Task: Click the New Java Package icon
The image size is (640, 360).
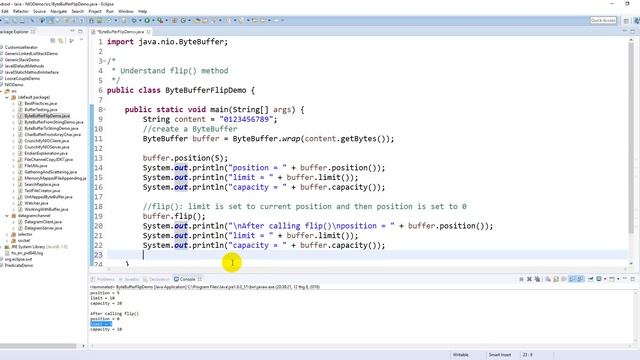Action: point(174,20)
